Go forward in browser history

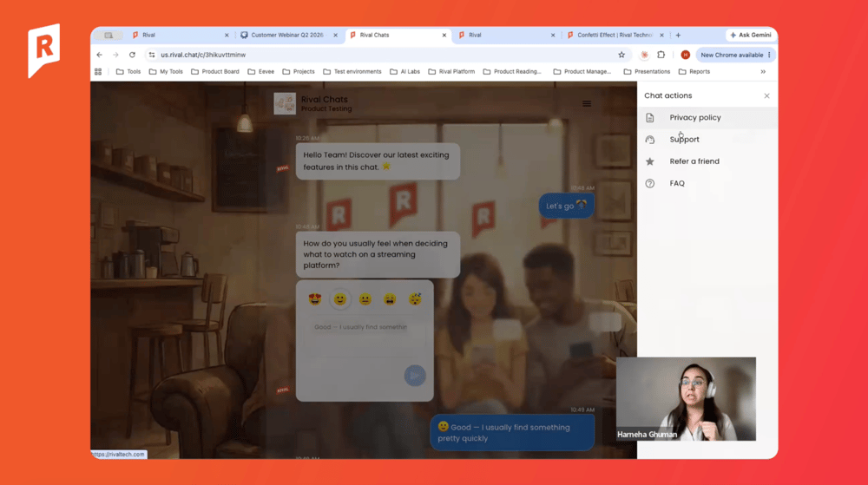tap(115, 55)
